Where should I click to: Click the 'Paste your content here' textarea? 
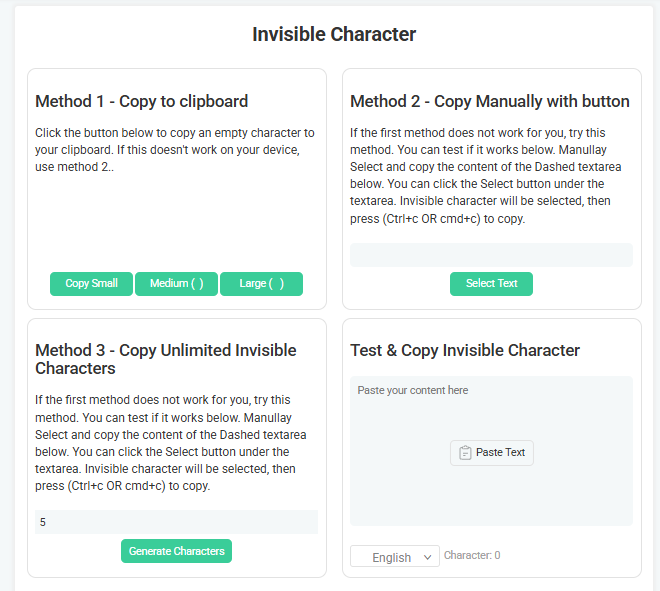[x=491, y=451]
